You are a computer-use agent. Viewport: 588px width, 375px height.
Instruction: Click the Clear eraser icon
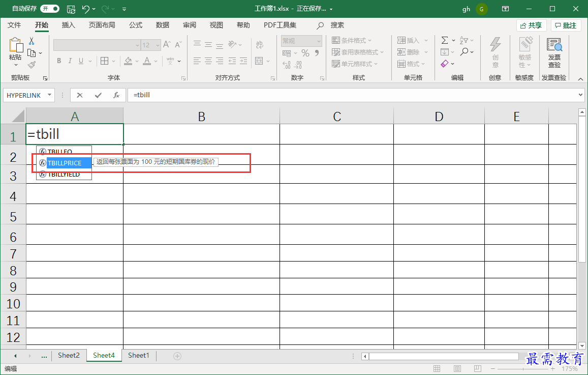coord(445,64)
